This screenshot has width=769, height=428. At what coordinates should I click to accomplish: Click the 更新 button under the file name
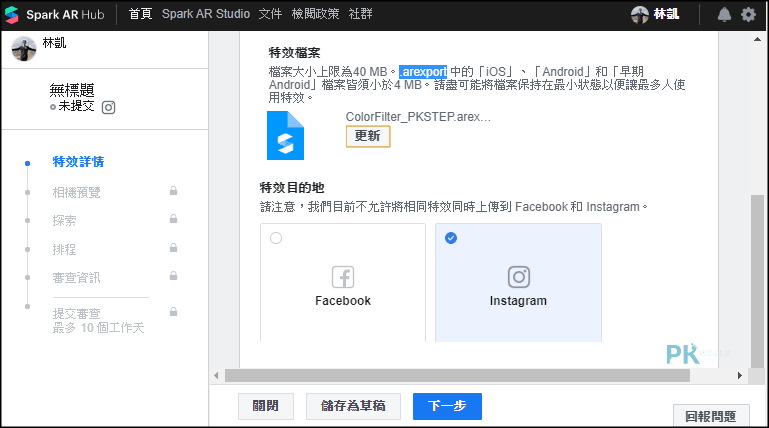click(368, 136)
